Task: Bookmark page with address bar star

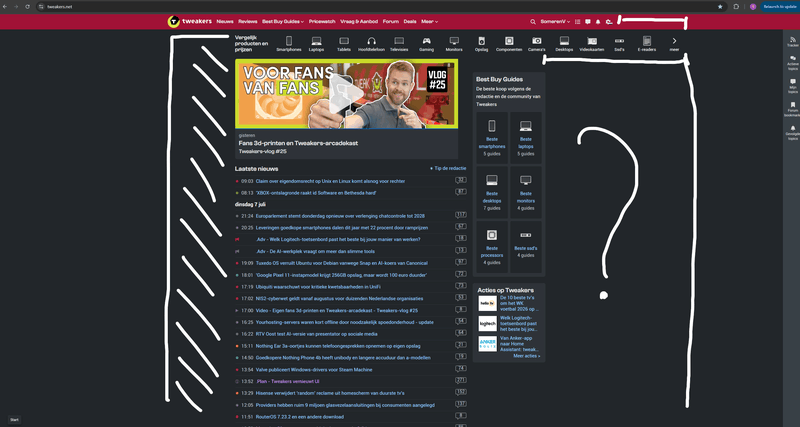Action: (720, 7)
